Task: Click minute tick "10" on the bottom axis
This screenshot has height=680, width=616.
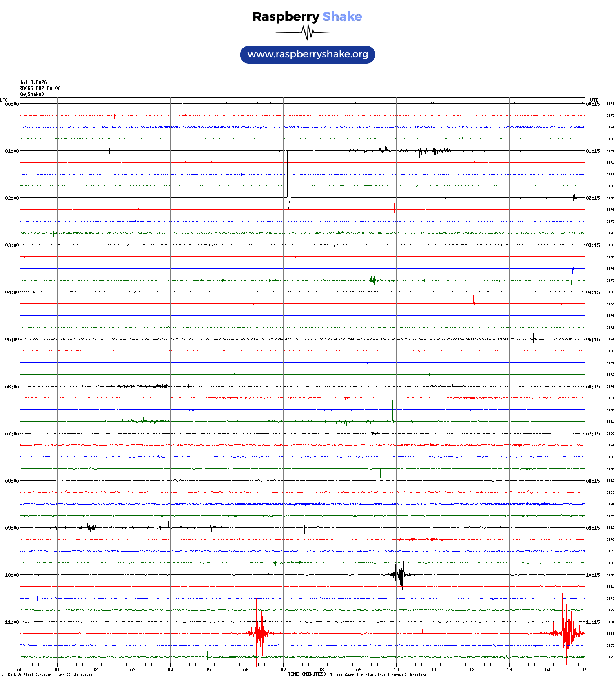Action: [x=396, y=670]
